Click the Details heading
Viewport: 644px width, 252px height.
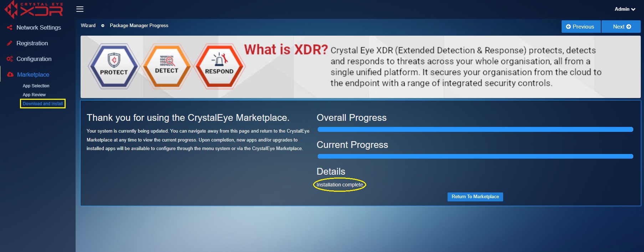(x=331, y=171)
